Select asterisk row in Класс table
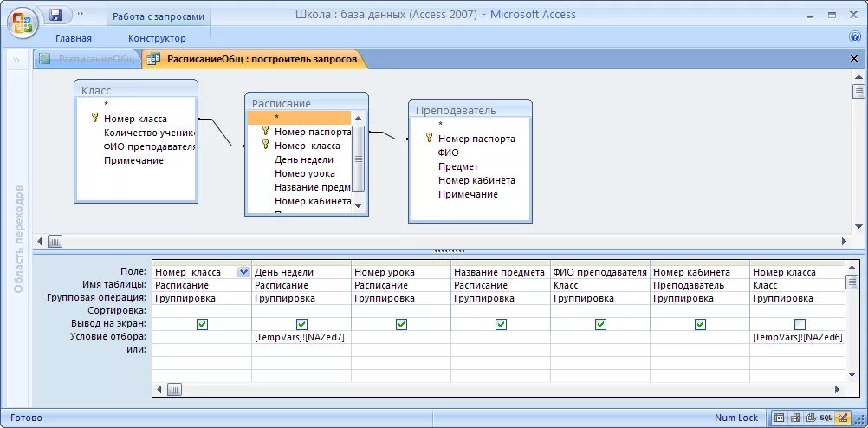 135,104
